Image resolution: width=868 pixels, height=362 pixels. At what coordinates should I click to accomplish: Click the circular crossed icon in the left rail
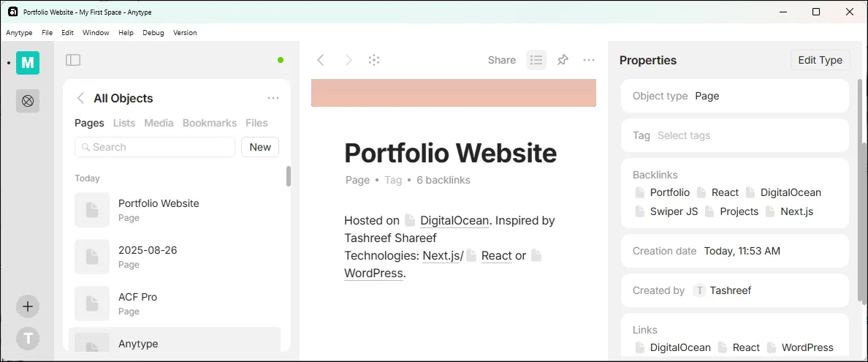[x=28, y=101]
